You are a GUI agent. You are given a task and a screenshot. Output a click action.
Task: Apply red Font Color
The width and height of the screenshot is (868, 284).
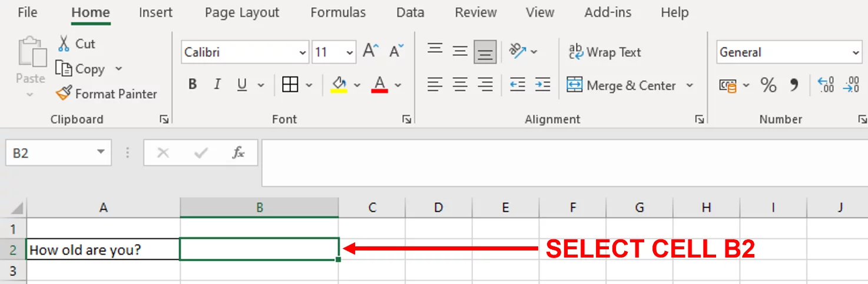380,85
